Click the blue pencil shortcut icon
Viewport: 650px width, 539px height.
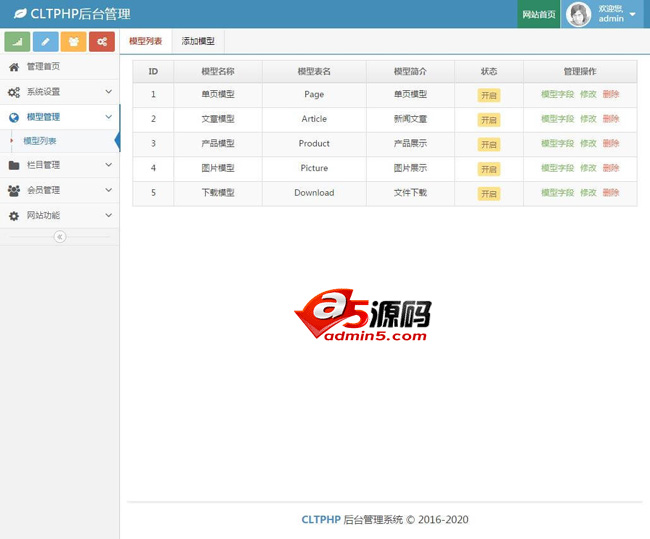45,41
